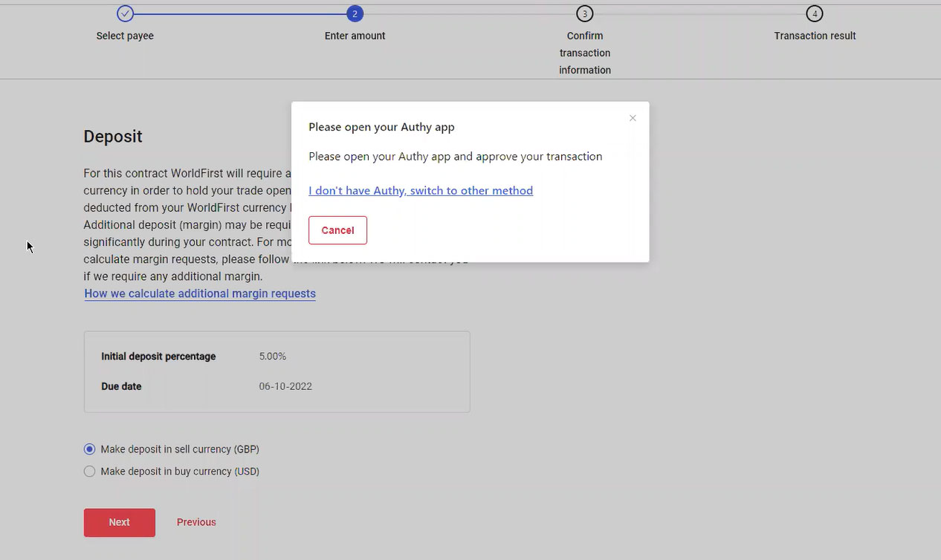
Task: Click the step 3 circle indicator
Action: (x=585, y=13)
